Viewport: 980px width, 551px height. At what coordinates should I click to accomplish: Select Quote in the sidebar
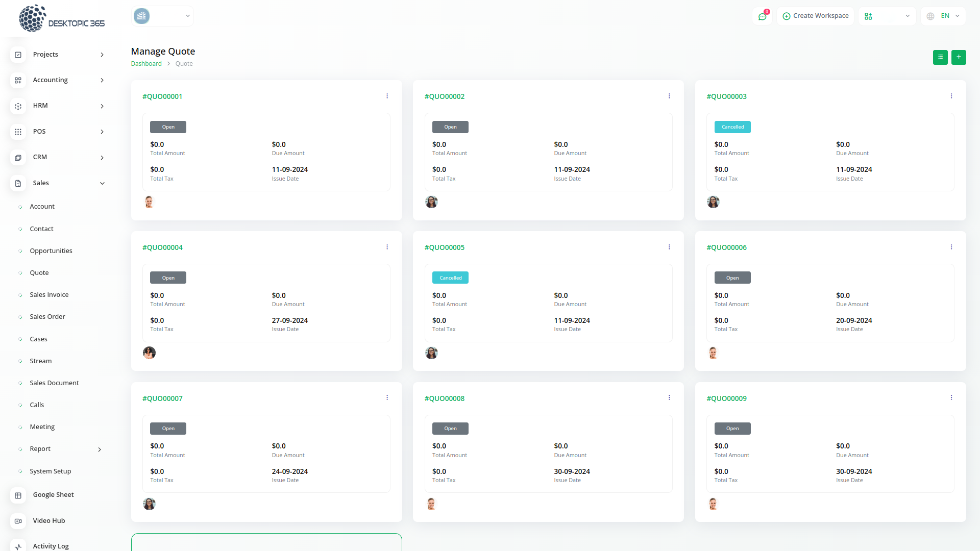[x=39, y=273]
